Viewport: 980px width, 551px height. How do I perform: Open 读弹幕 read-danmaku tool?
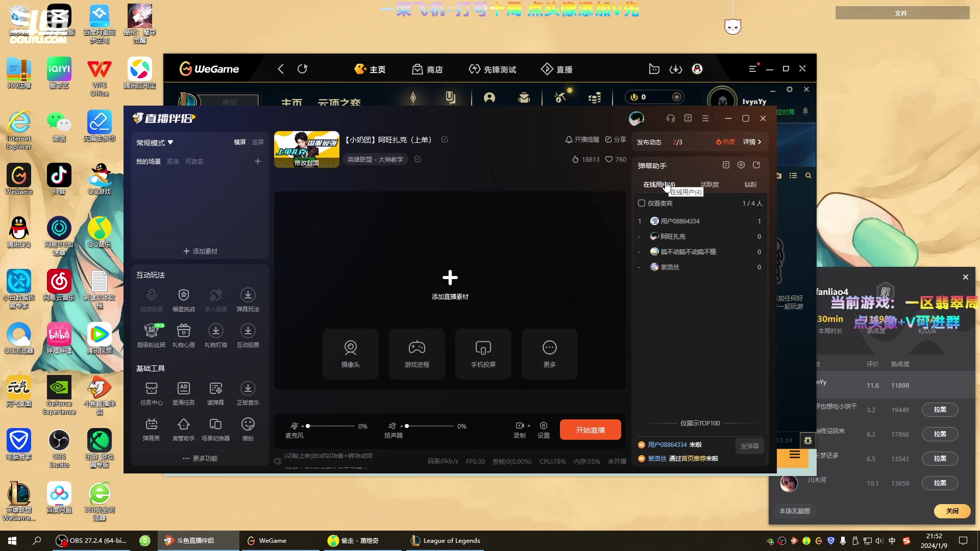click(216, 393)
